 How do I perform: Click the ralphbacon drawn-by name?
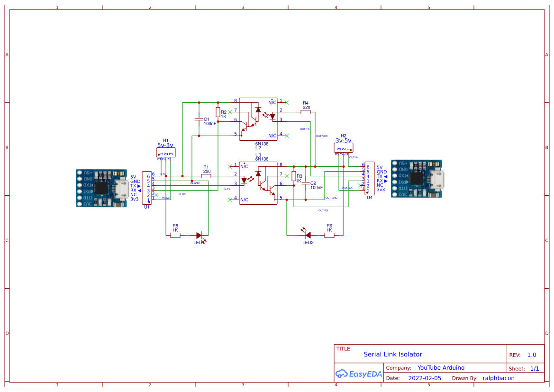point(498,378)
